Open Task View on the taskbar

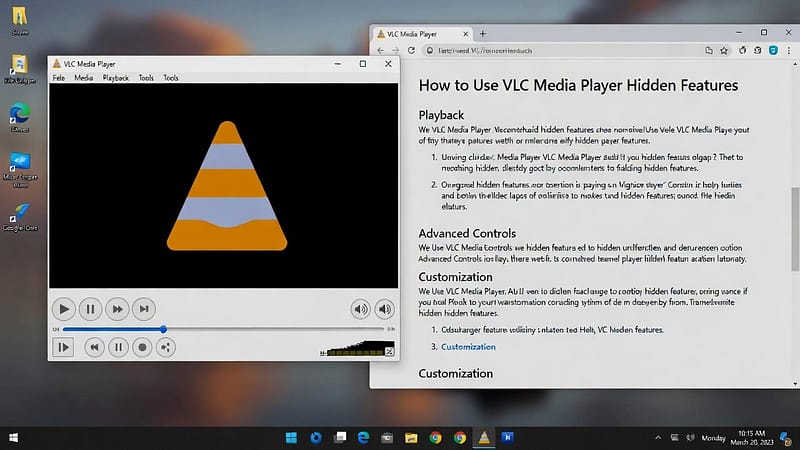click(340, 438)
